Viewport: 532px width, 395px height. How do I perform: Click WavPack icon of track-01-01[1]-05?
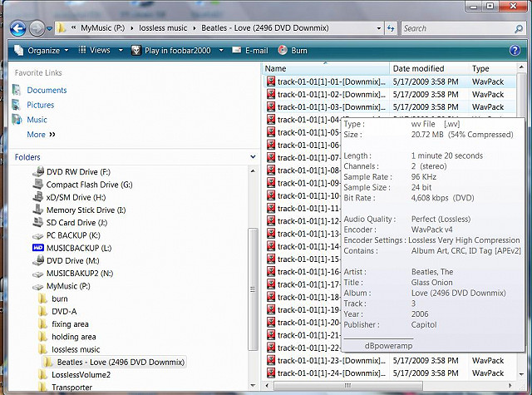tap(271, 132)
